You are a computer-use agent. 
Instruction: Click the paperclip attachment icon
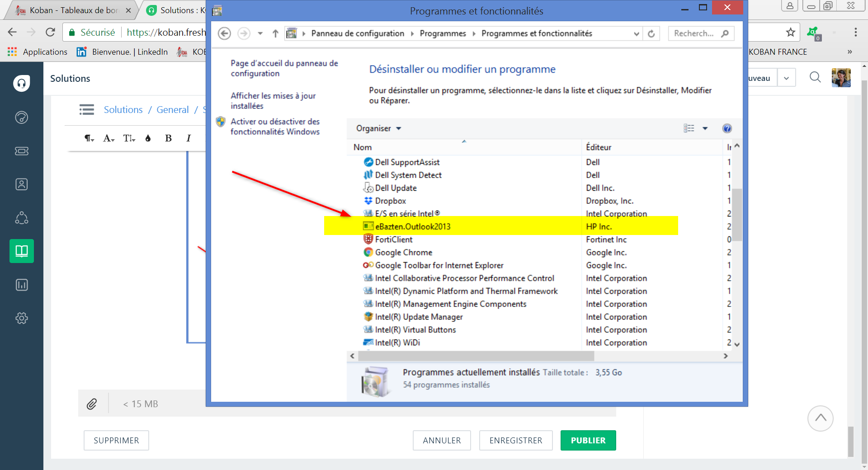92,404
